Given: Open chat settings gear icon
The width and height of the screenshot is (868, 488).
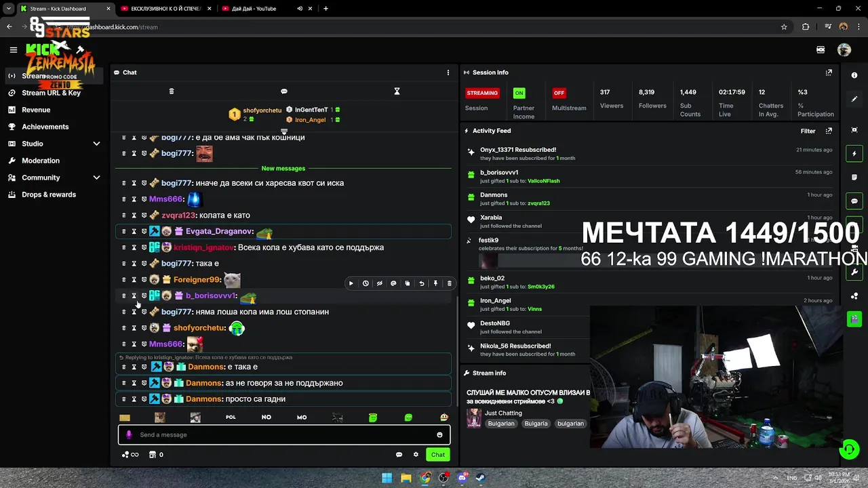Looking at the screenshot, I should click(x=416, y=455).
